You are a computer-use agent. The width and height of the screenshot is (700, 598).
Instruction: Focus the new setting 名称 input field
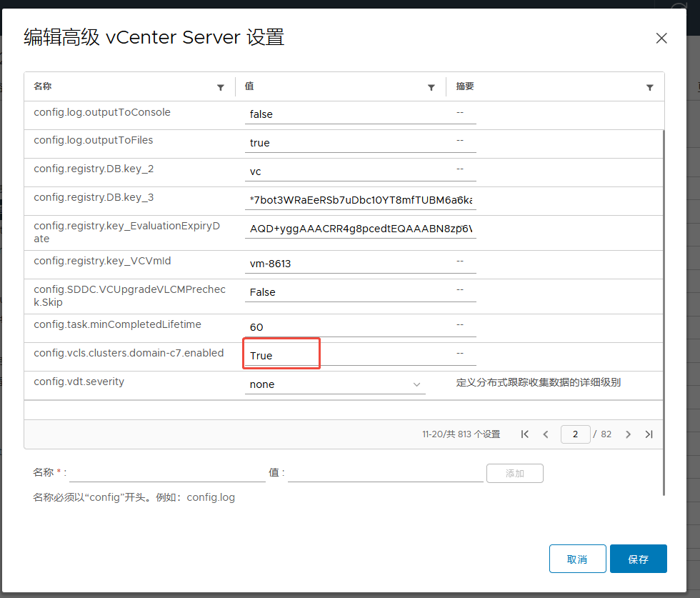coord(167,473)
